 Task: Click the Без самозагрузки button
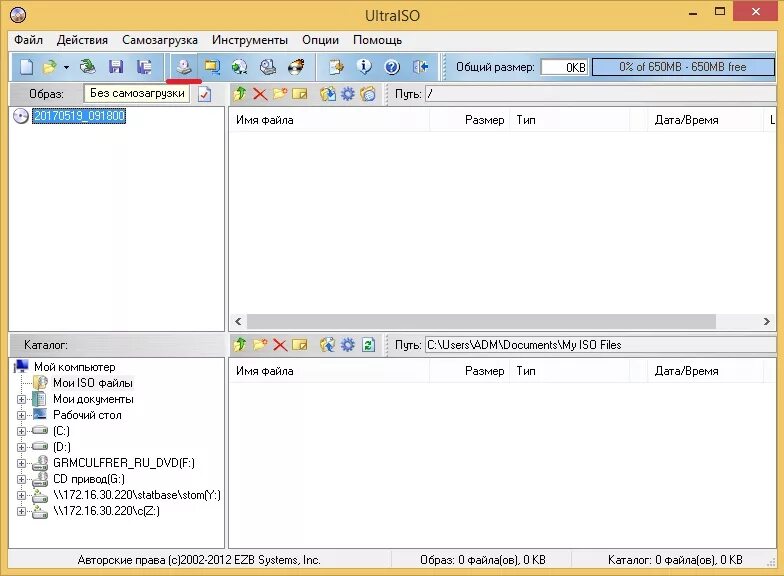click(137, 94)
